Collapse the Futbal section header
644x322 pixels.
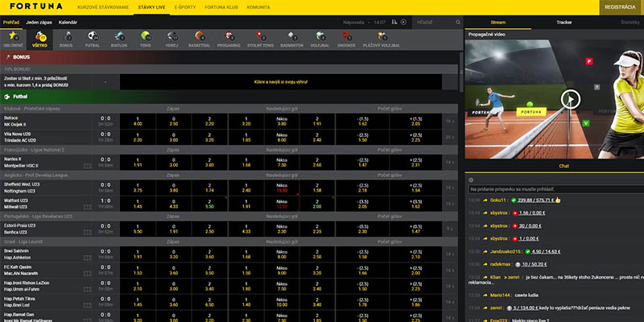pos(229,97)
